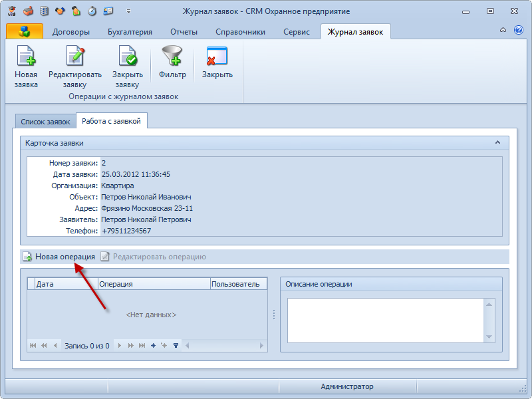Click the graduate person icon in quick access toolbar

[12, 11]
